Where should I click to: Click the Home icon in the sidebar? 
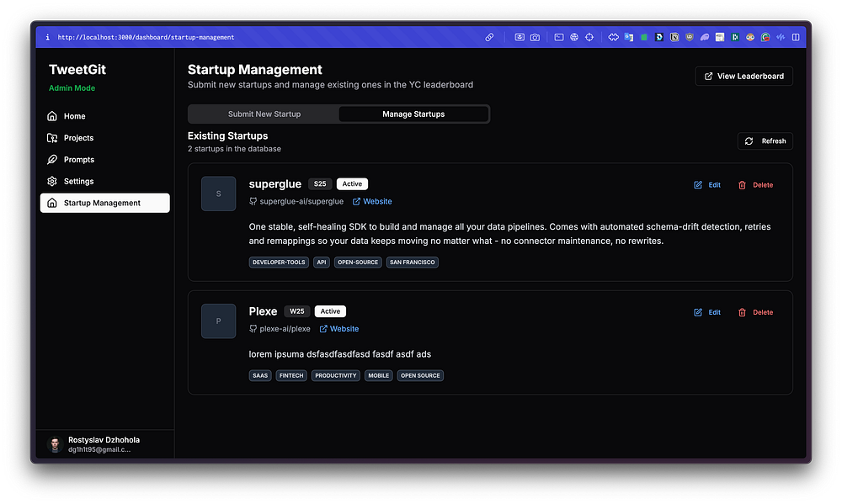tap(52, 116)
